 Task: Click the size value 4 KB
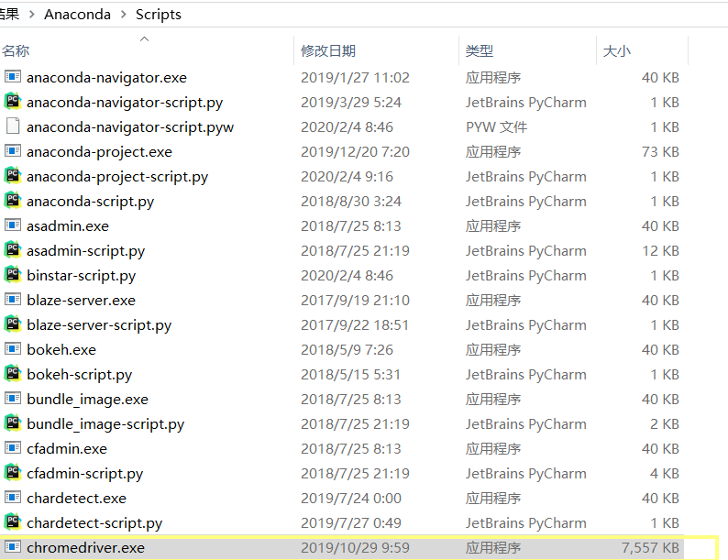665,474
